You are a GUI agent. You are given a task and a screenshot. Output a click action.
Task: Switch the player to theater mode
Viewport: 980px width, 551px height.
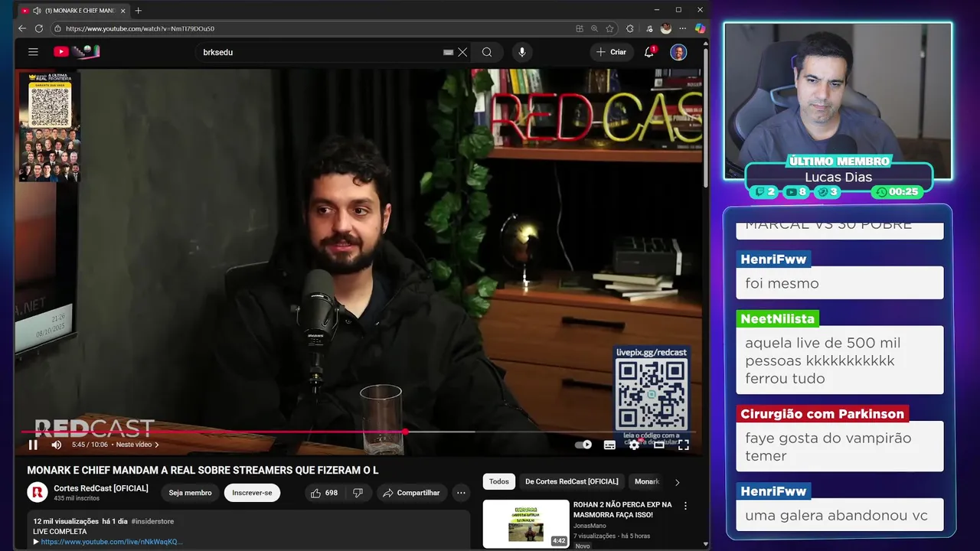[658, 445]
